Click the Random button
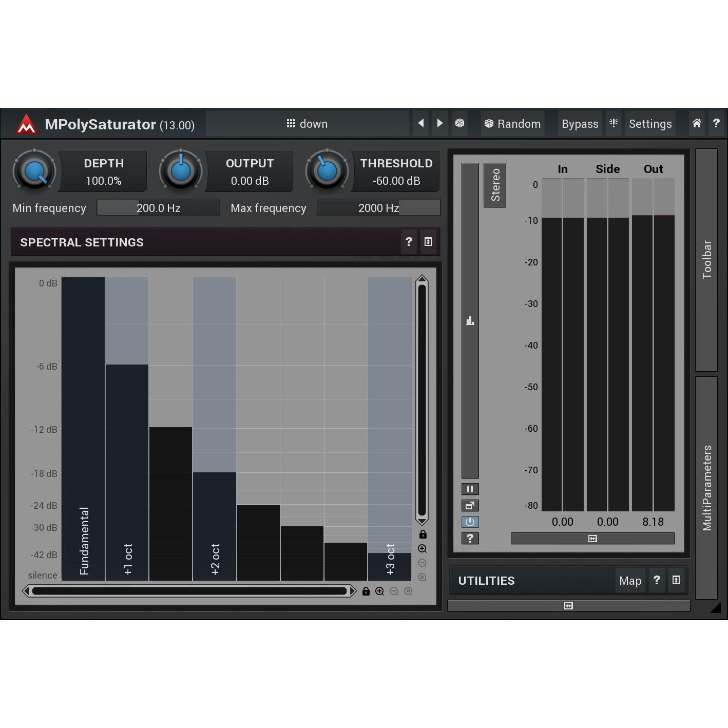Image resolution: width=728 pixels, height=728 pixels. [x=512, y=124]
